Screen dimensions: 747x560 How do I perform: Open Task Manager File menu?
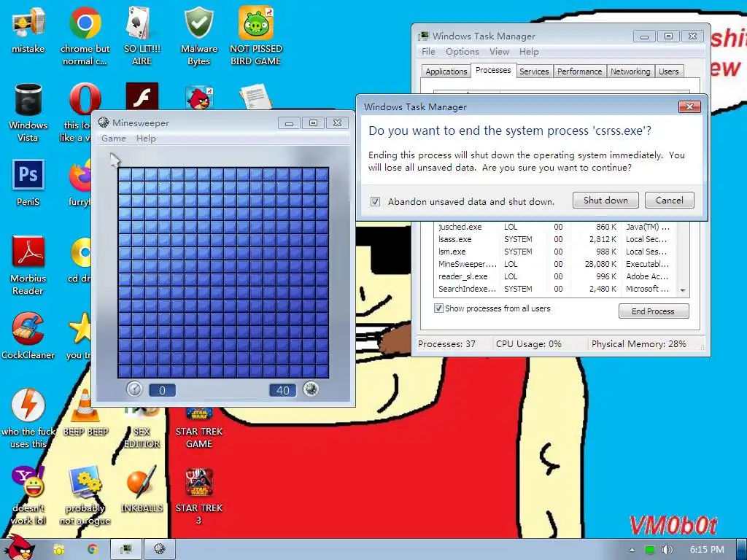pos(428,52)
